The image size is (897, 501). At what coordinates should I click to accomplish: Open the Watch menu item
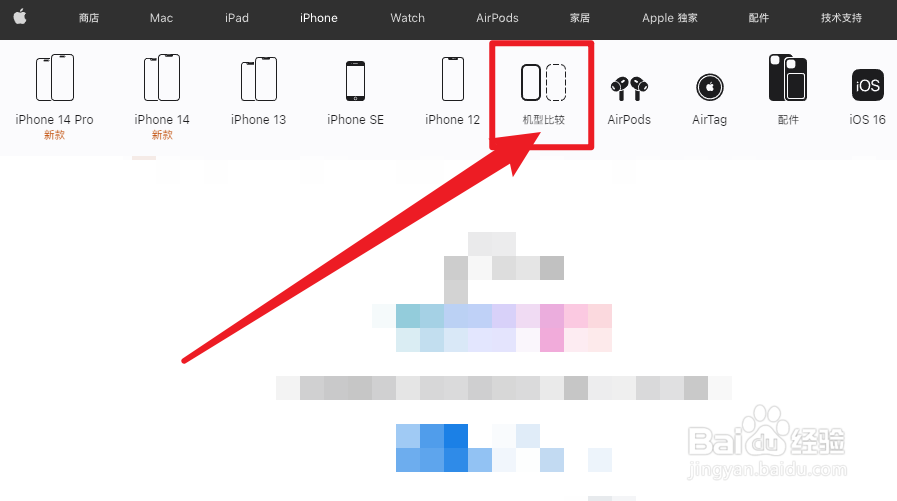[407, 18]
